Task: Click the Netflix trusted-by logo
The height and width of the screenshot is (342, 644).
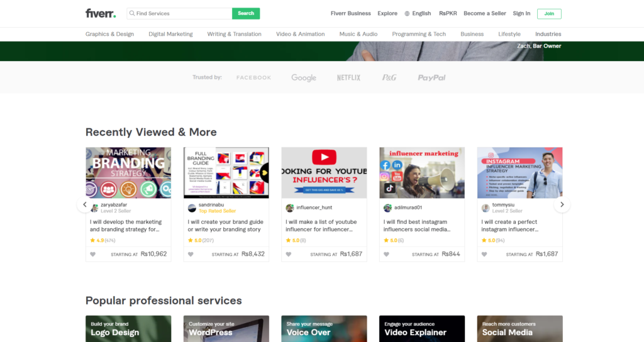Action: point(348,77)
